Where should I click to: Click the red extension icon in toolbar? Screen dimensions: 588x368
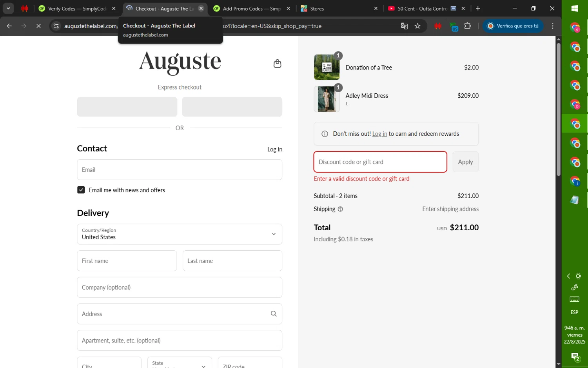[438, 26]
